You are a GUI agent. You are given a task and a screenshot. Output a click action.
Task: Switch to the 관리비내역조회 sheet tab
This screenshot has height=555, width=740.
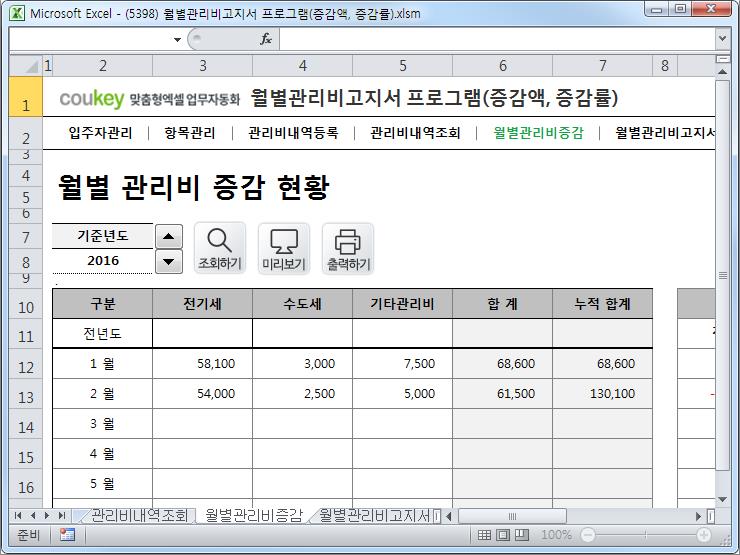[x=139, y=515]
